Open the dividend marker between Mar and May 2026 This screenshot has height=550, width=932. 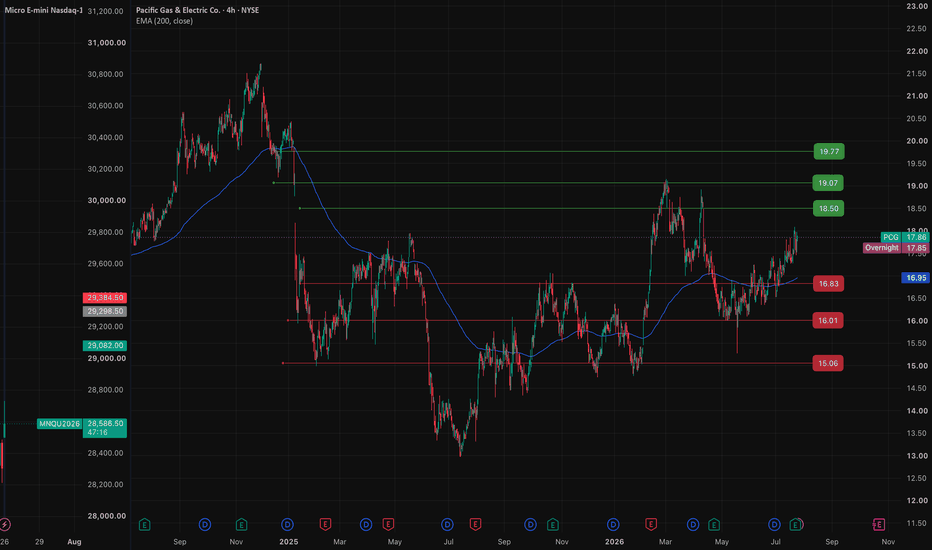pos(692,524)
